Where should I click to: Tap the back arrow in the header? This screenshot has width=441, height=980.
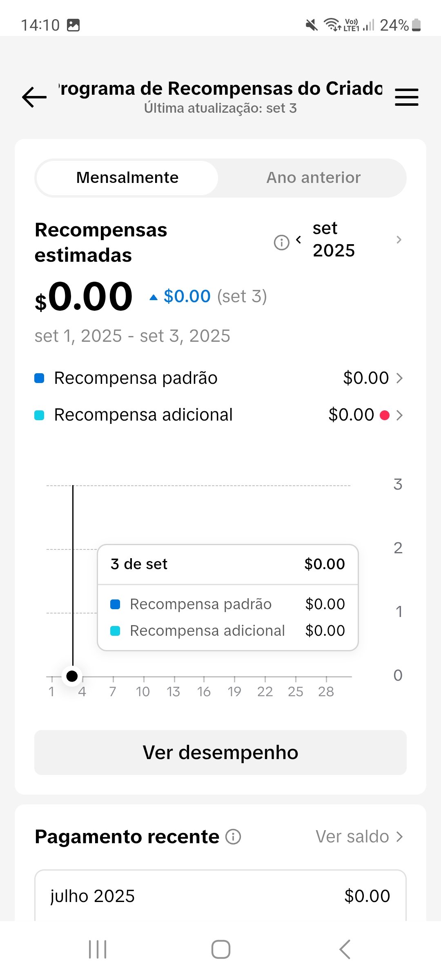tap(34, 98)
